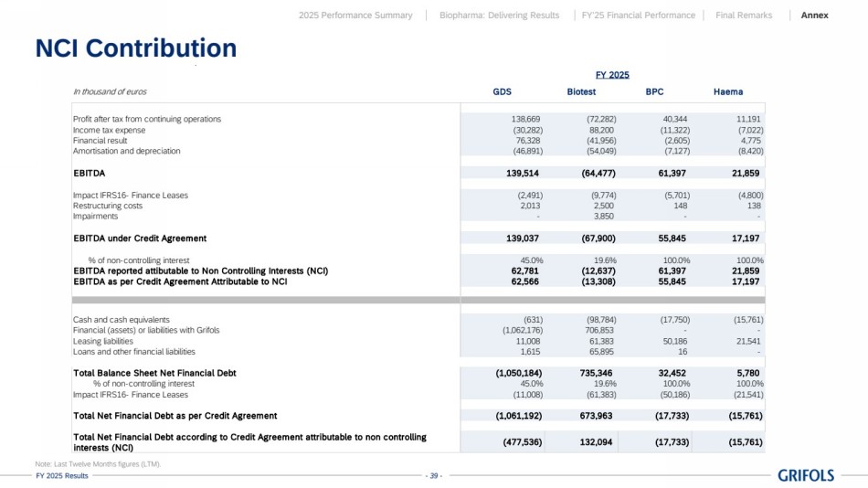Select the Haema column header

(x=727, y=92)
